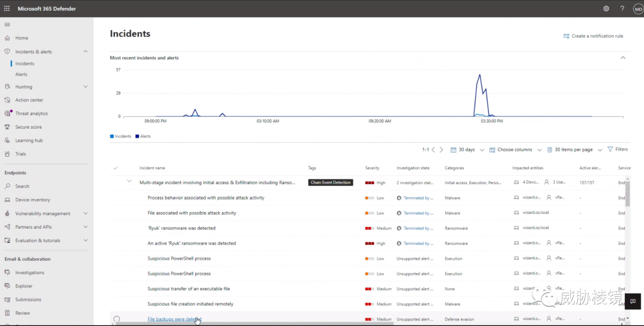
Task: Expand Evaluation & tutorials chevron
Action: [85, 241]
